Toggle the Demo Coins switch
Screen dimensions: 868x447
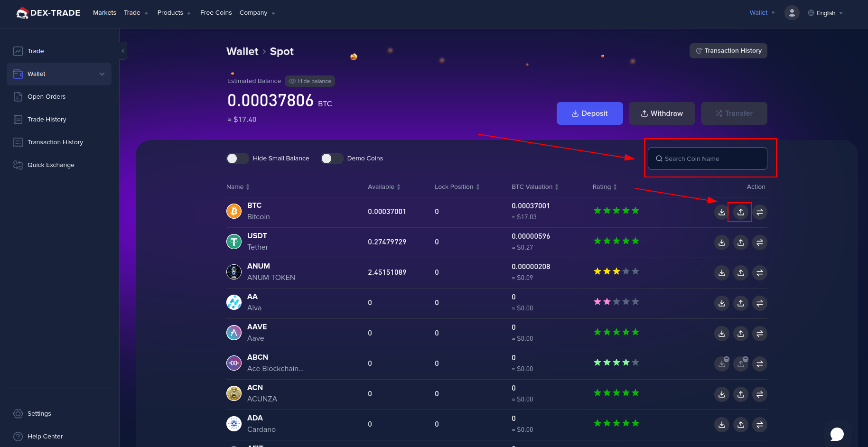coord(332,158)
